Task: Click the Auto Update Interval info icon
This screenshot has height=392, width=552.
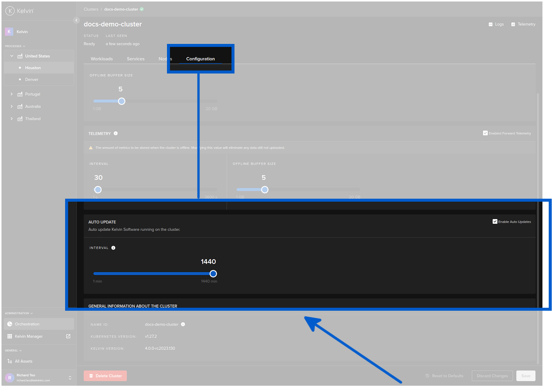Action: (x=113, y=248)
